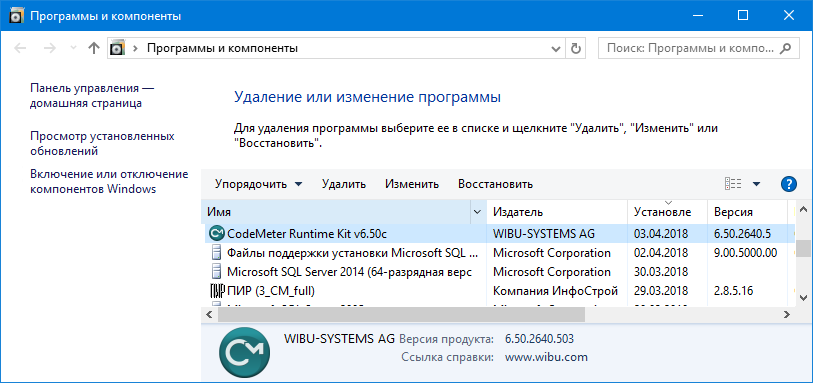Image resolution: width=813 pixels, height=383 pixels.
Task: Click vertical scrollbar up arrow
Action: [x=804, y=209]
